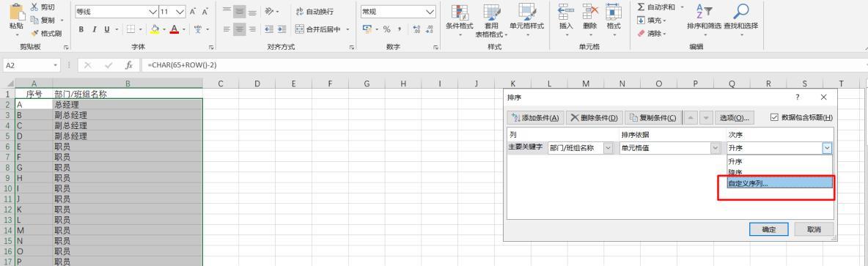
Task: Click the Copy (复制) icon
Action: (x=34, y=20)
